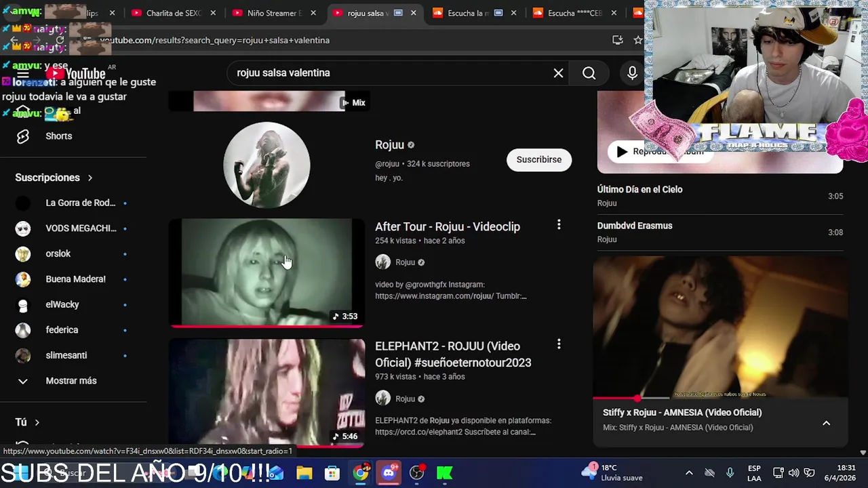
Task: Switch to the Niño Streamer tab
Action: tap(273, 13)
